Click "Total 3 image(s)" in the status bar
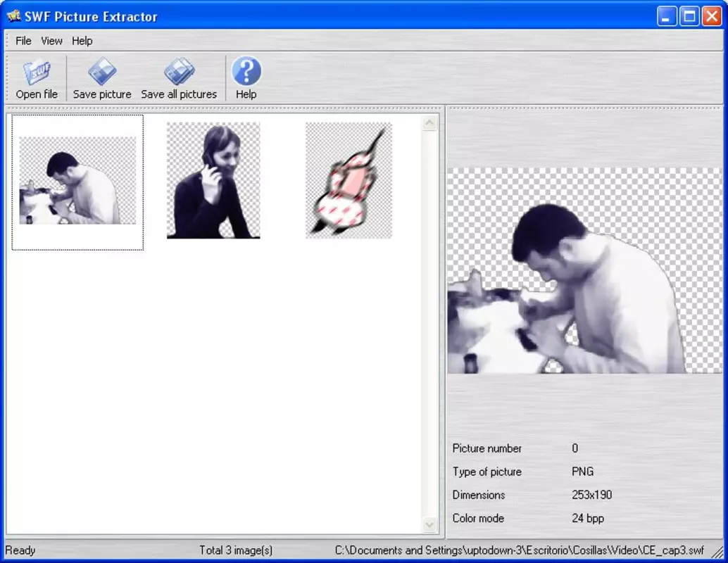The image size is (728, 563). pyautogui.click(x=236, y=550)
